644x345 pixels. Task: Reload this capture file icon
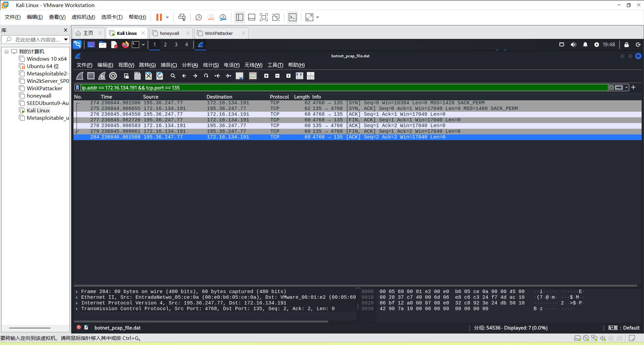pyautogui.click(x=160, y=76)
